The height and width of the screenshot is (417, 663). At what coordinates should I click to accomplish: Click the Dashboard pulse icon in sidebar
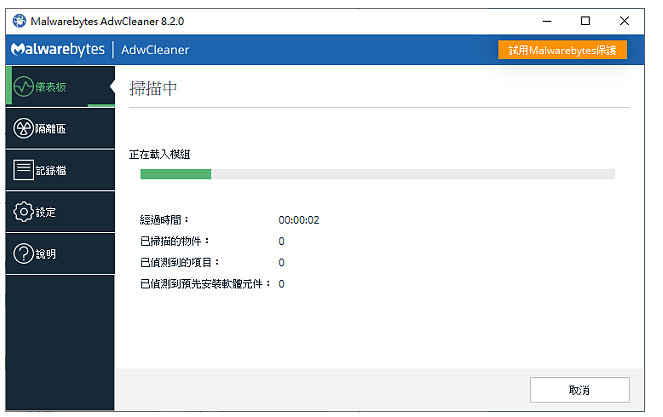click(x=24, y=87)
